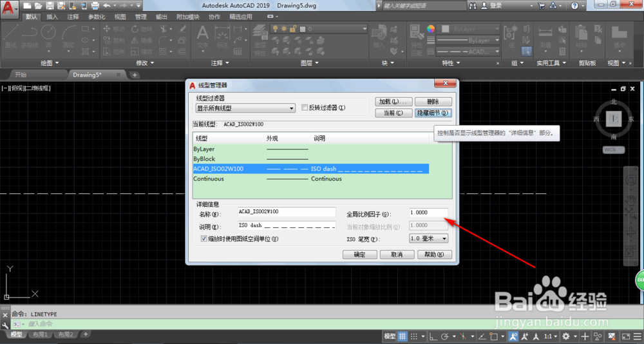Expand the Draw (绘图) panel
Viewport: 644px width, 344px height.
[x=50, y=63]
